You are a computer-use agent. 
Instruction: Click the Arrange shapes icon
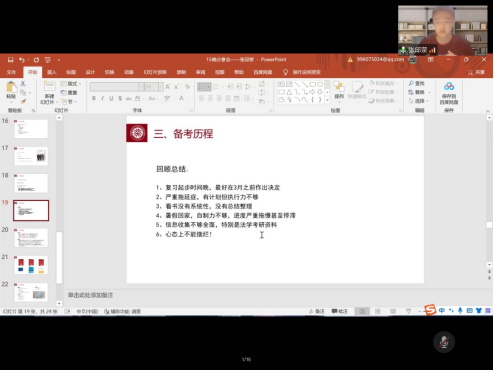339,87
